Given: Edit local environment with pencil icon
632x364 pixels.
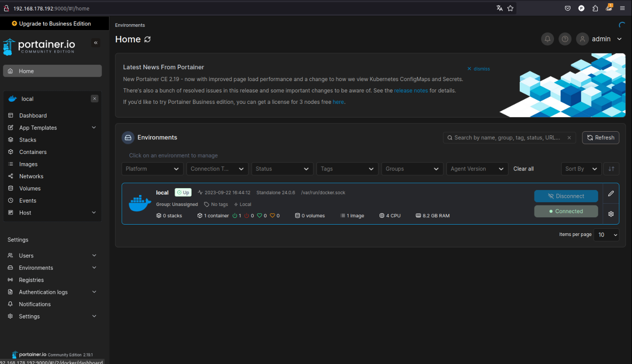Looking at the screenshot, I should point(611,194).
